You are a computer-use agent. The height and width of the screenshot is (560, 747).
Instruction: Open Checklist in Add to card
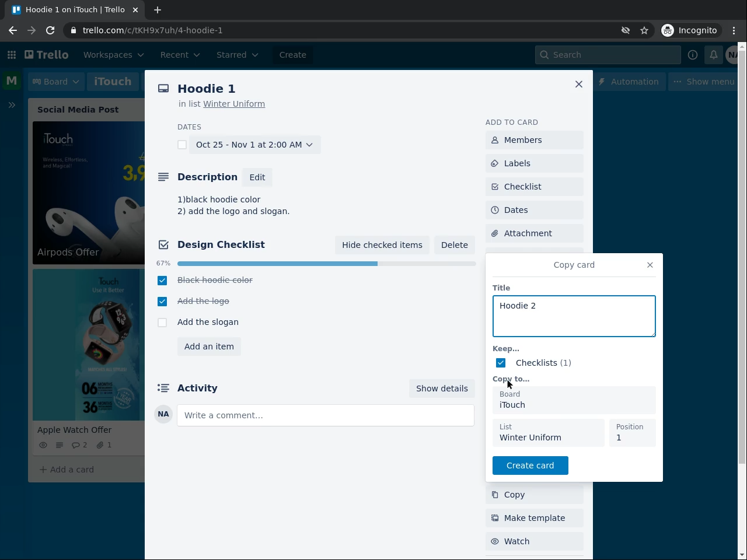click(x=535, y=187)
